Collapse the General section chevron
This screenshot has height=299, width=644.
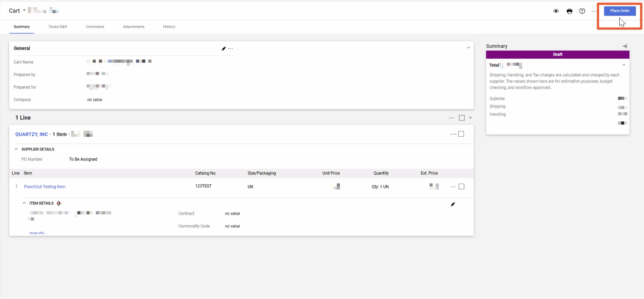(x=468, y=48)
